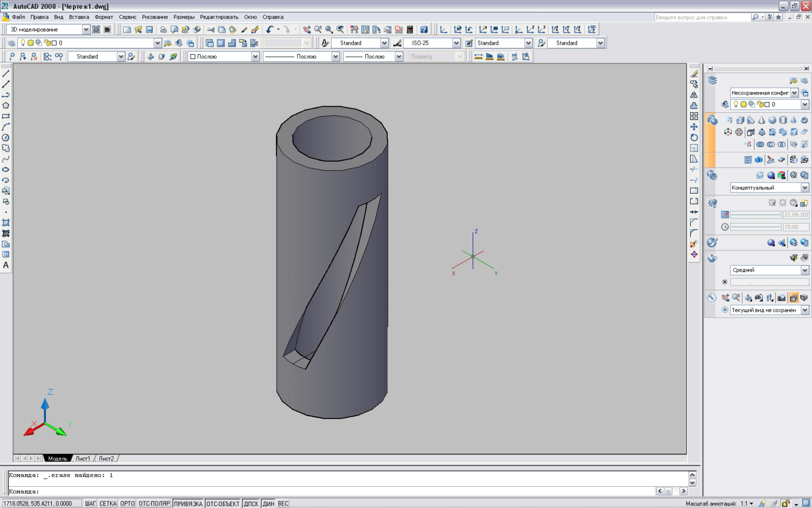Click the sun date slider in dashboard

click(755, 215)
